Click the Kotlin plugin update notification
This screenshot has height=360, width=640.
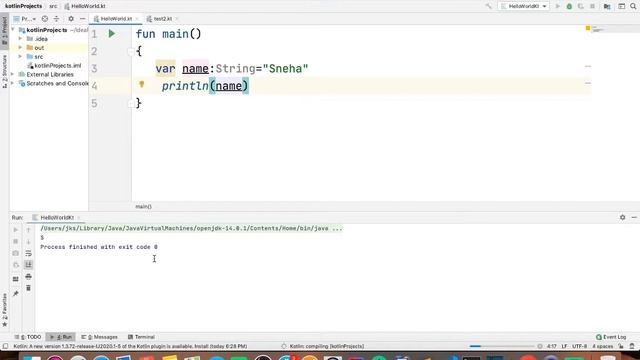pyautogui.click(x=130, y=346)
